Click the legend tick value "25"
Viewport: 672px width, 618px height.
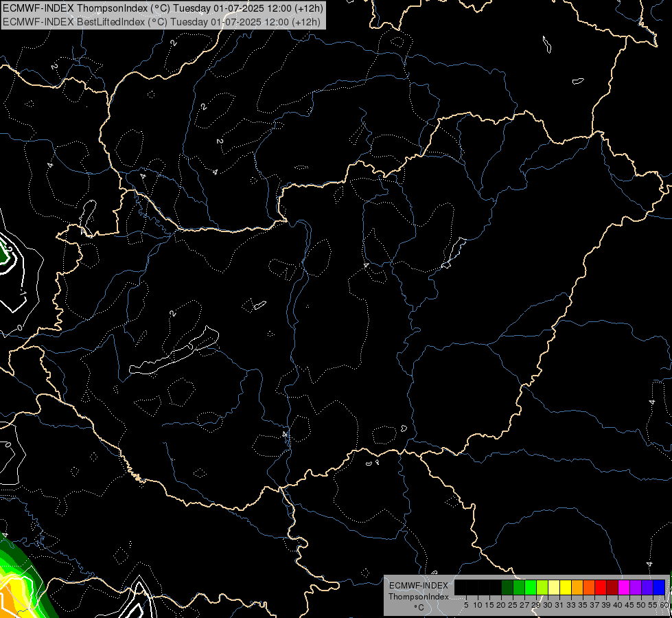(x=513, y=605)
